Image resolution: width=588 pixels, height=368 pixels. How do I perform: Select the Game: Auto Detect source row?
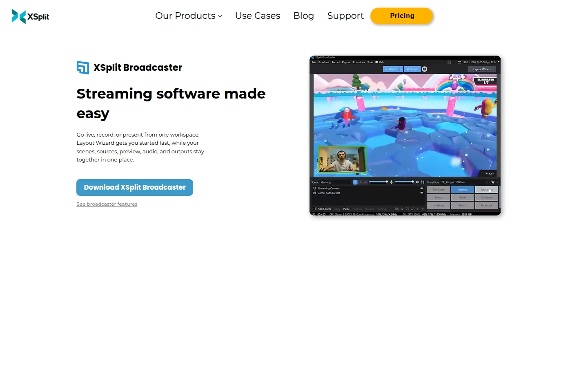(x=367, y=193)
